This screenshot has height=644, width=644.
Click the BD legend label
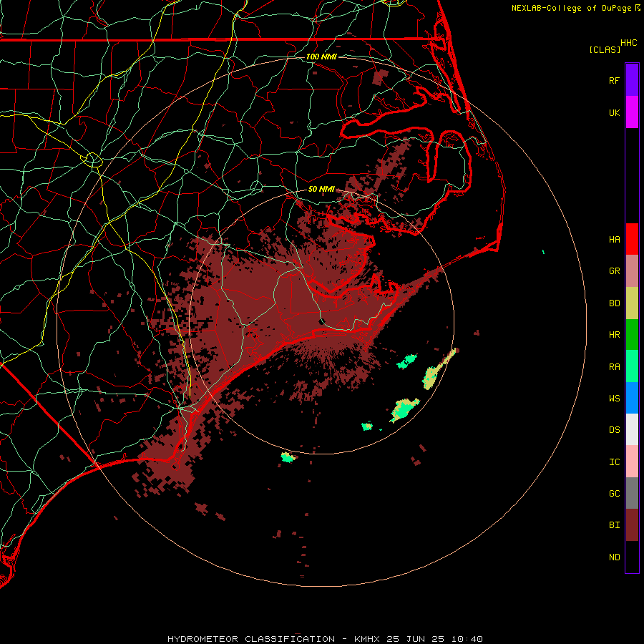(x=614, y=303)
